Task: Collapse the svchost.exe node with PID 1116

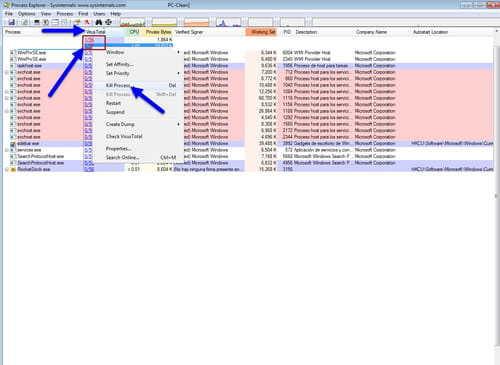Action: click(7, 98)
